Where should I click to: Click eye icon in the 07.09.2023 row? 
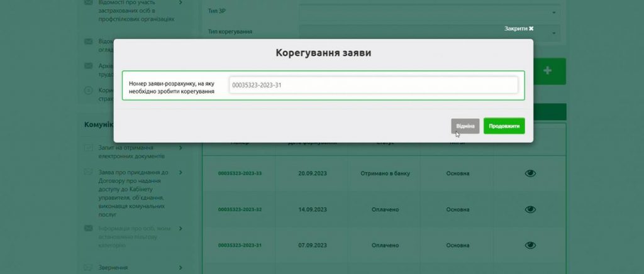click(x=530, y=245)
